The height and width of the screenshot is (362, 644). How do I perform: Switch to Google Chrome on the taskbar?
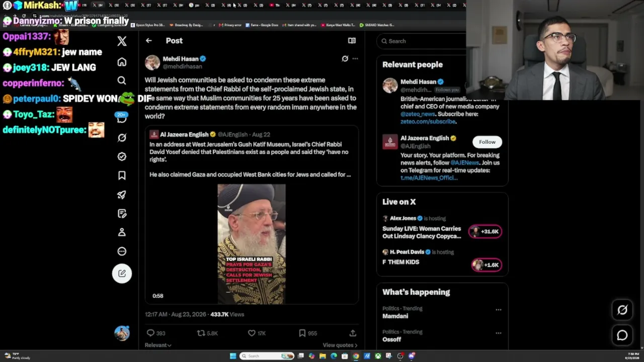click(x=356, y=356)
